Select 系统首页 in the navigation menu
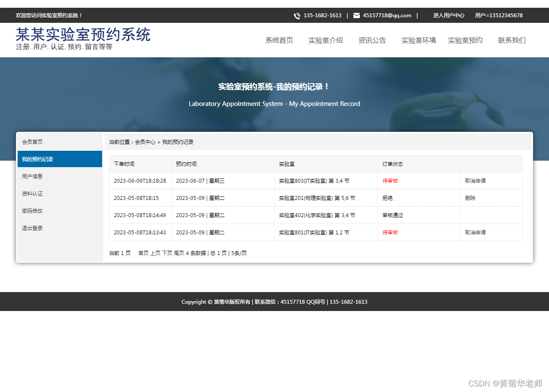549x392 pixels. point(279,40)
